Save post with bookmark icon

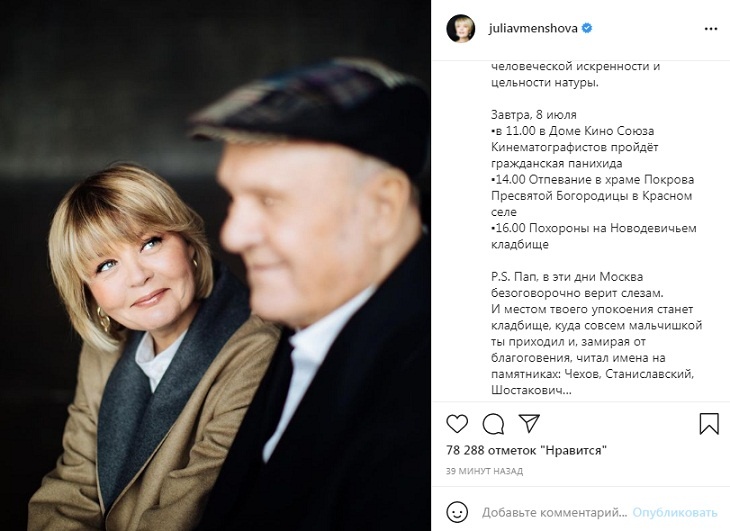click(x=709, y=423)
